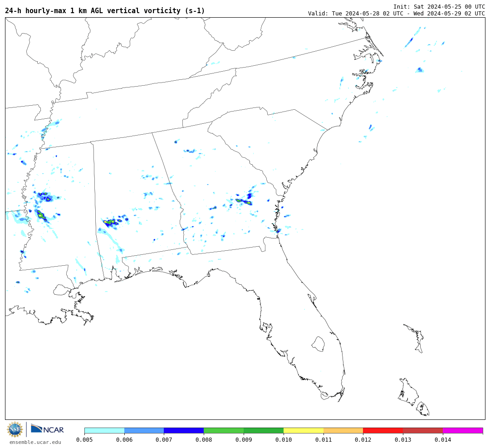Click the orange 0.011 colorbar segment

tap(343, 431)
